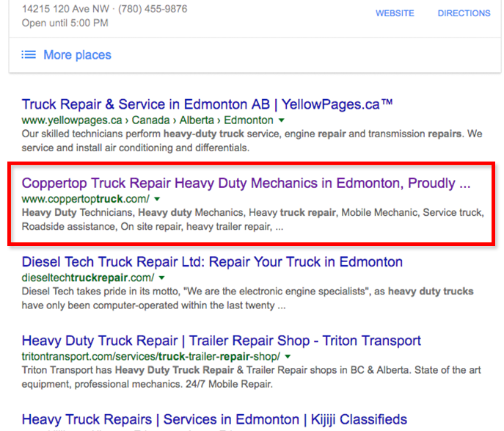
Task: Expand the arrow beside dieseltechtruckrepair.com
Action: point(161,278)
